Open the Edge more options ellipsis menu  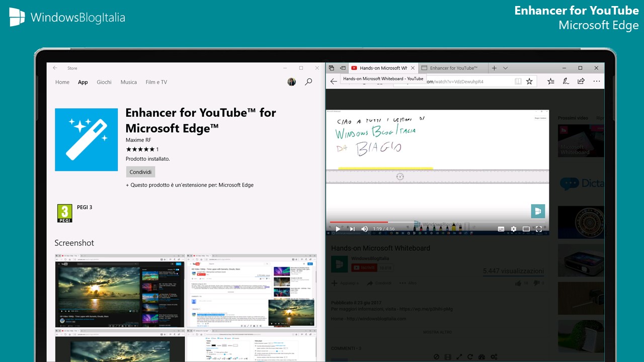[597, 81]
